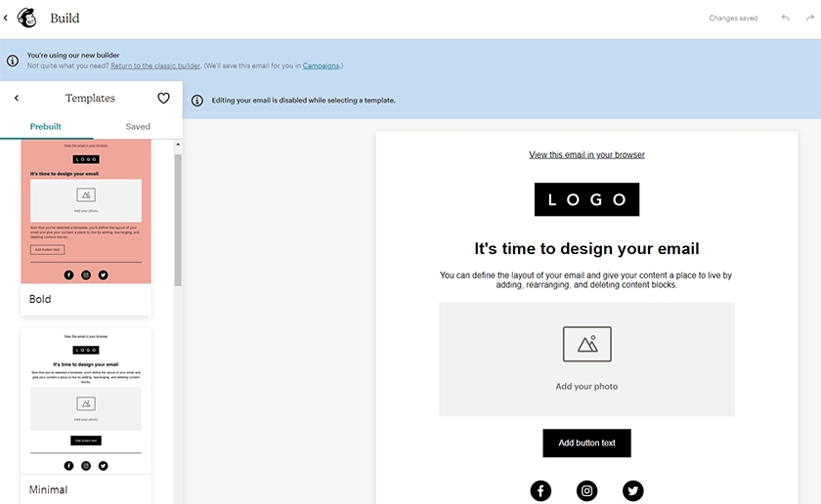The image size is (821, 504).
Task: Click the heading It's time to design your email
Action: (586, 248)
